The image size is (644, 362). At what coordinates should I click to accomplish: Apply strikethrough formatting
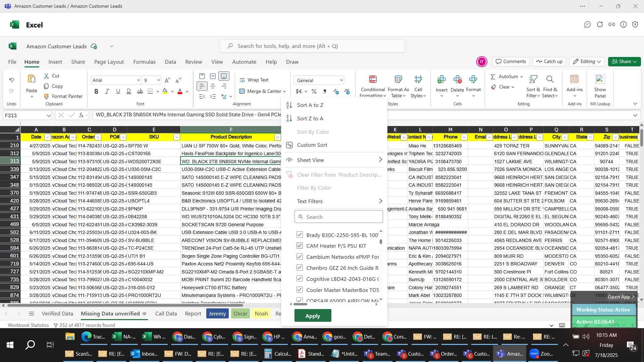click(x=140, y=91)
